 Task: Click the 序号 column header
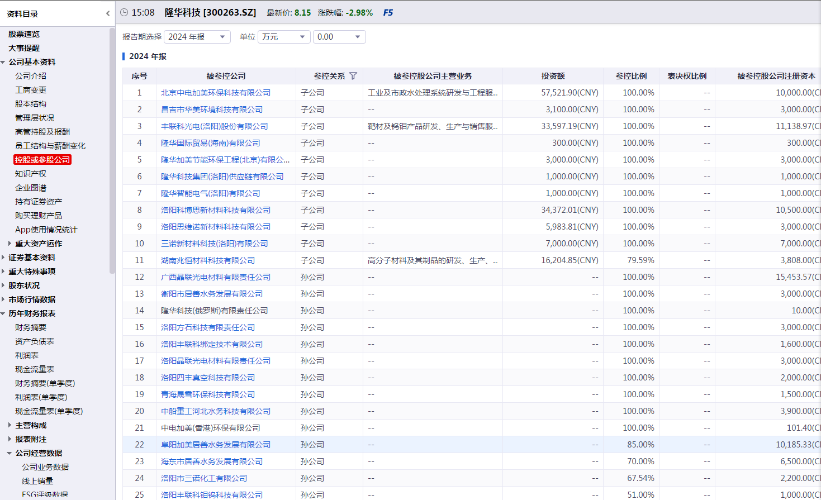(x=139, y=76)
